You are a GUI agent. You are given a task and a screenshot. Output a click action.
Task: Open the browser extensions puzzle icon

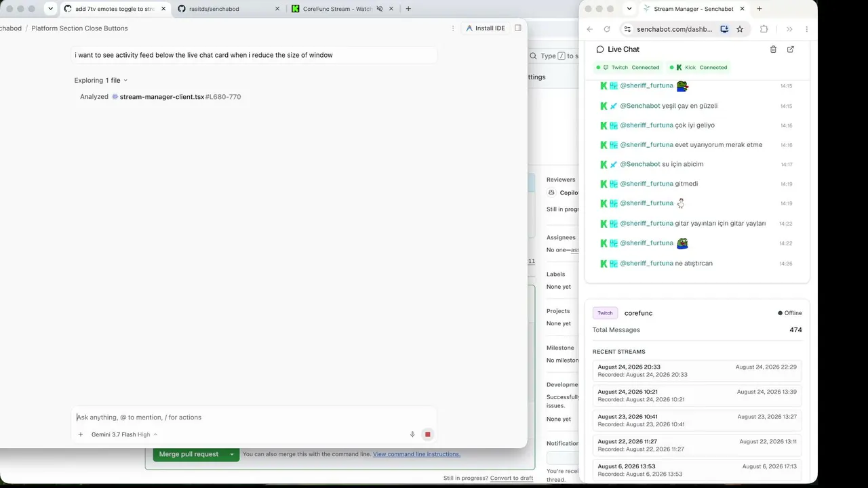tap(764, 29)
